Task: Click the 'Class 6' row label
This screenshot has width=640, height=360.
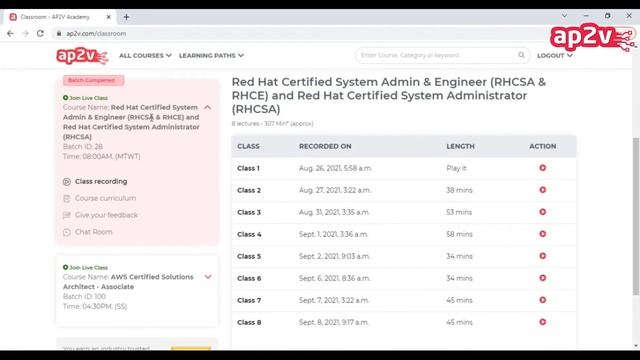Action: 249,278
